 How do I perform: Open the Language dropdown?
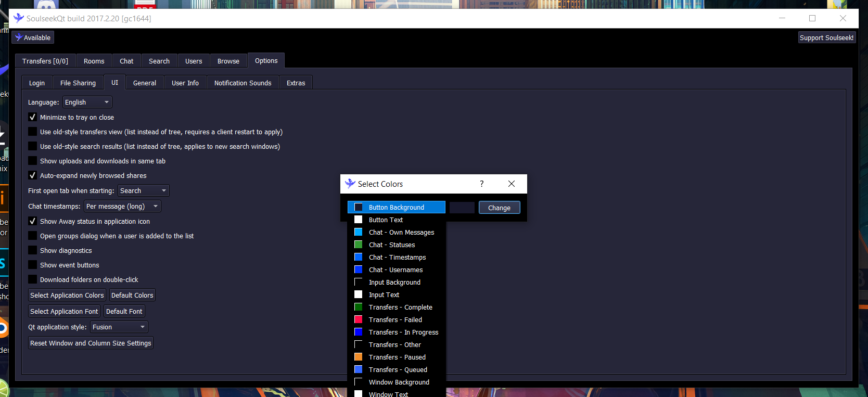coord(87,103)
